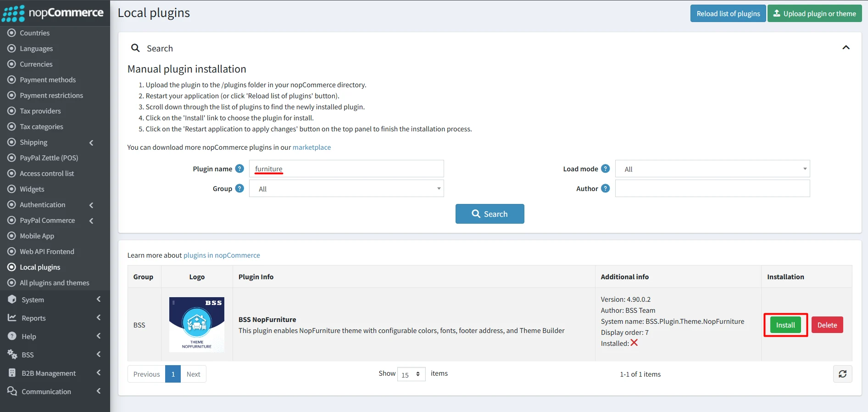
Task: Click the Previous page button
Action: pyautogui.click(x=146, y=374)
